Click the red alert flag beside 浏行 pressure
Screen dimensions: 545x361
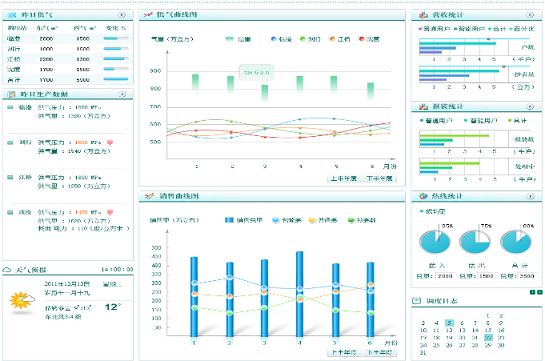[x=110, y=142]
